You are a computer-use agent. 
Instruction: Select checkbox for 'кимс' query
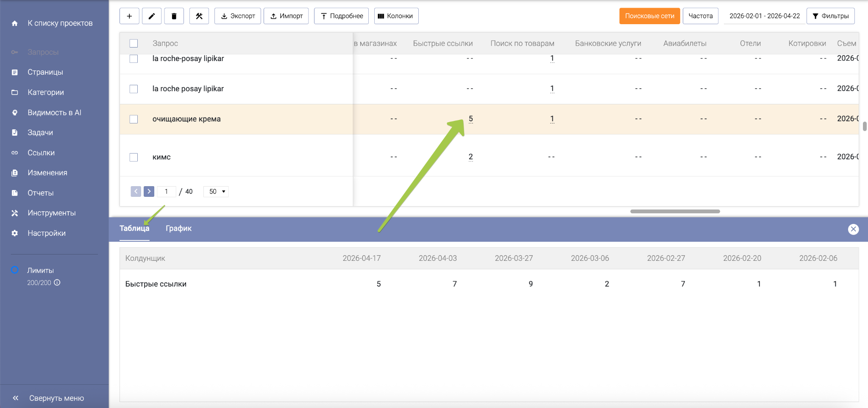134,157
